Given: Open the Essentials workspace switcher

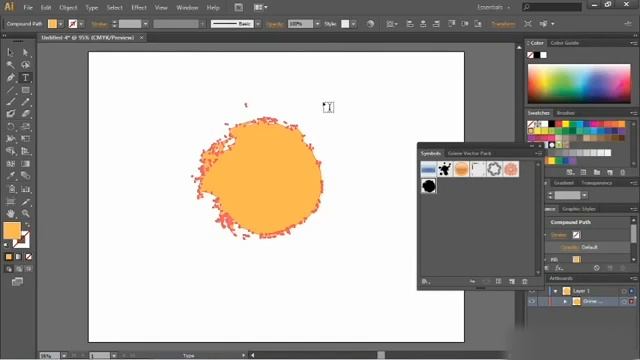Looking at the screenshot, I should pyautogui.click(x=493, y=7).
